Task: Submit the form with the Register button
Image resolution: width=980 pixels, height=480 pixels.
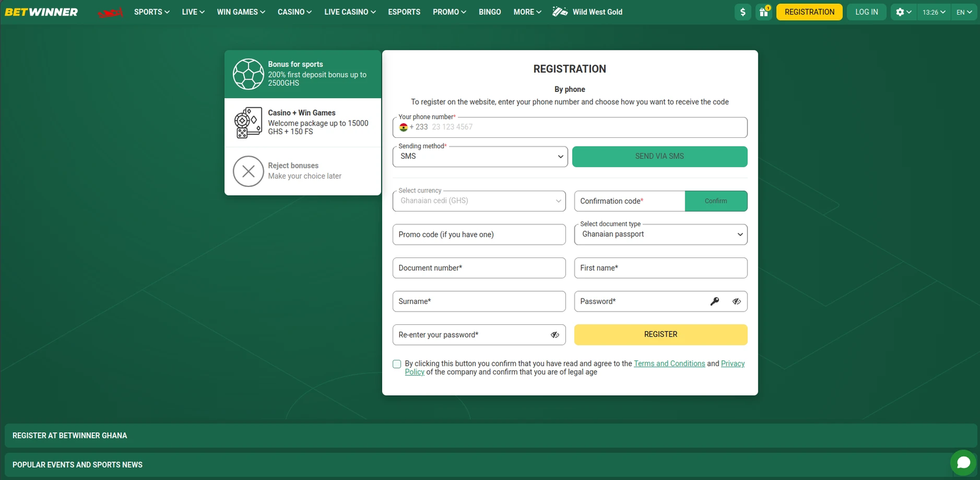Action: pos(661,335)
